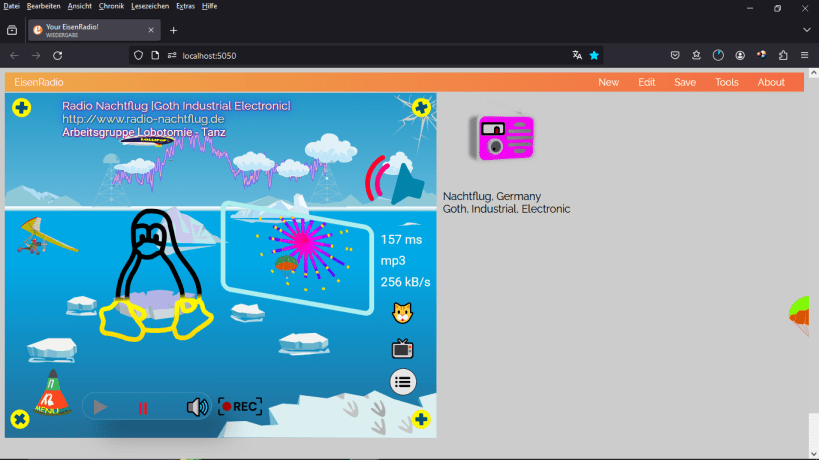Click 'Goth, Industrial, Electronic' genre text
Screen dimensions: 819x460
click(x=507, y=209)
